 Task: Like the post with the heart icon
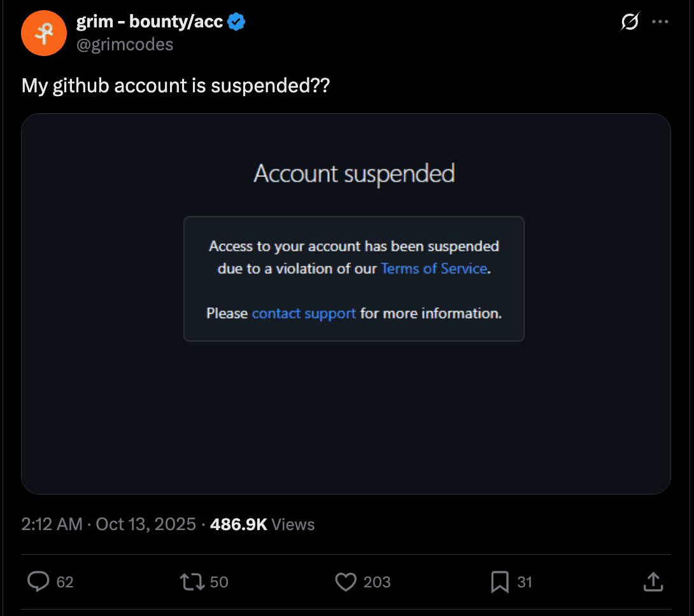[x=345, y=581]
